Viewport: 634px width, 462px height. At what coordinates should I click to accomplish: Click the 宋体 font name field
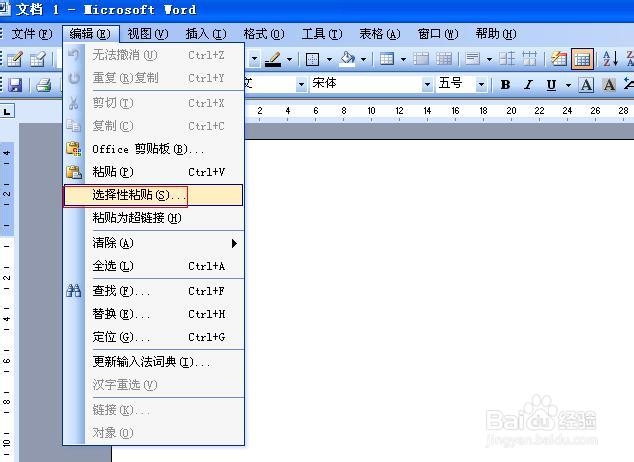pos(366,84)
